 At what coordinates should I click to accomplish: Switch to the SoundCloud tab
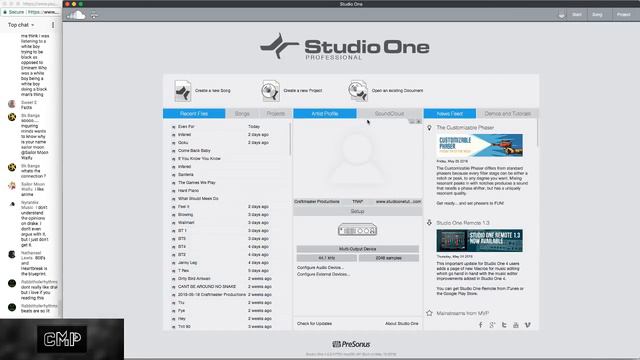coord(389,113)
